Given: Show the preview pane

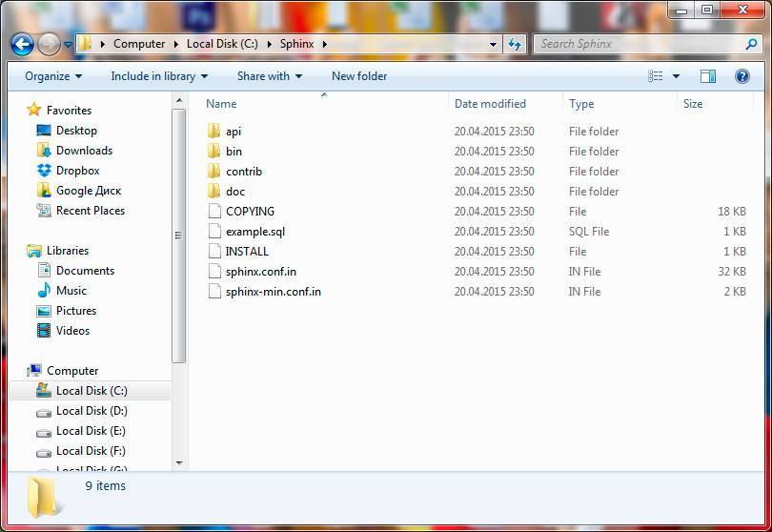Looking at the screenshot, I should (708, 76).
